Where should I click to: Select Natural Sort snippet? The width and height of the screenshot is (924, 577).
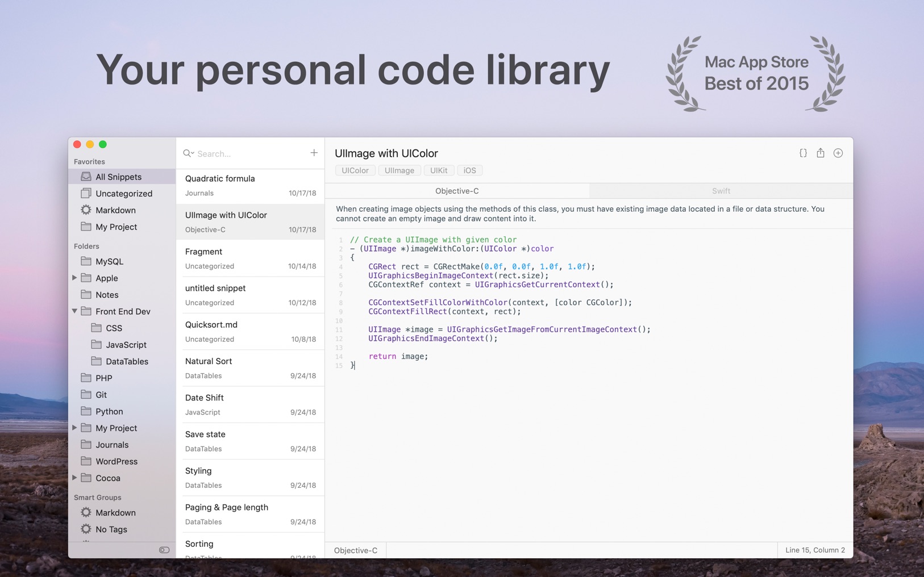[251, 368]
